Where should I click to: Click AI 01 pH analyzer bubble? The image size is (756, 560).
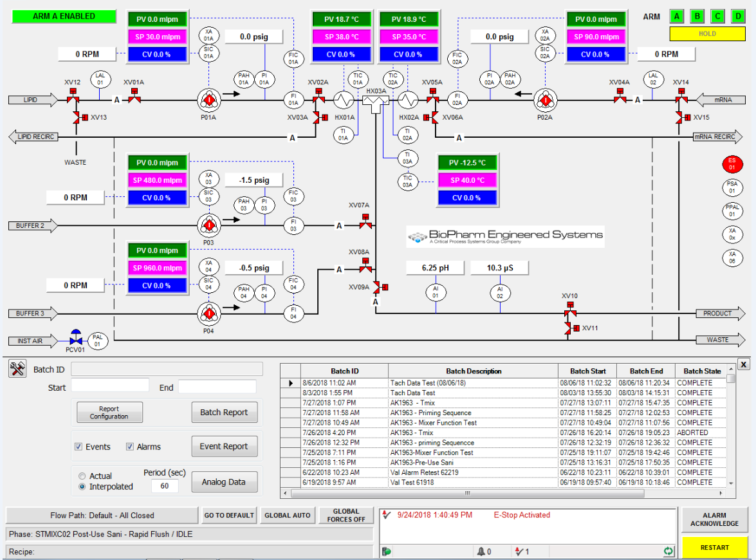click(436, 292)
